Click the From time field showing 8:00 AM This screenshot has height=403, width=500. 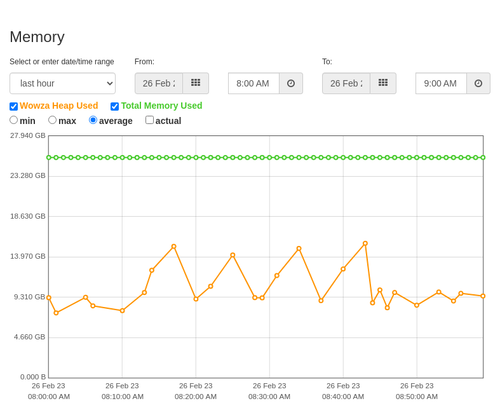tap(254, 83)
